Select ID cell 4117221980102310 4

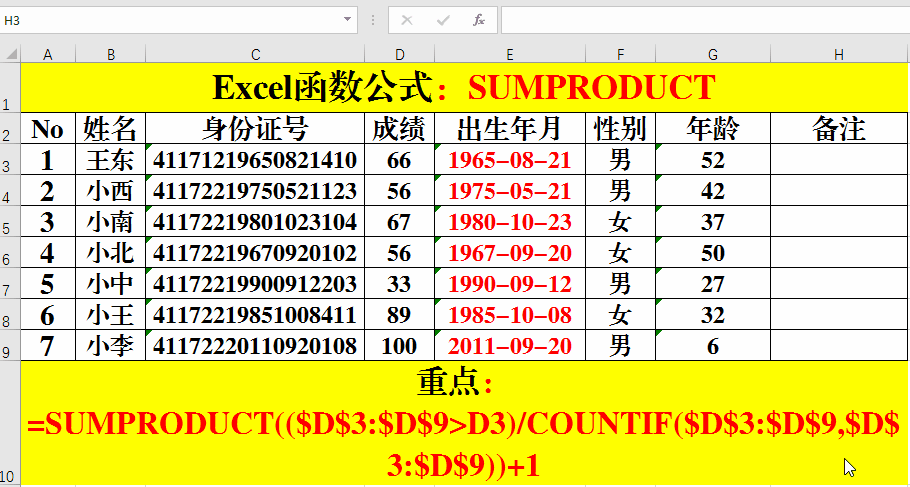[255, 221]
